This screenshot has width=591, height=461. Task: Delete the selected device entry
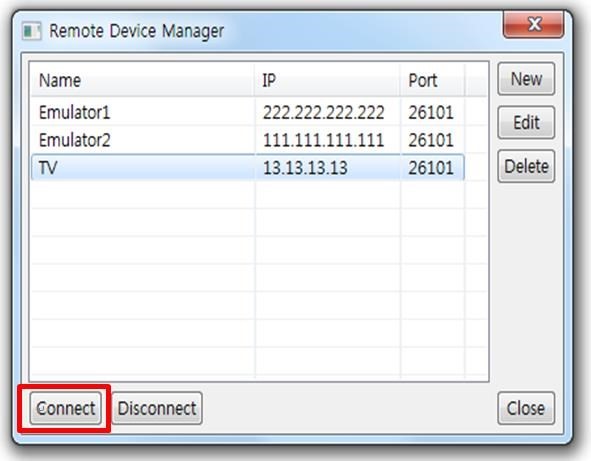[x=526, y=166]
